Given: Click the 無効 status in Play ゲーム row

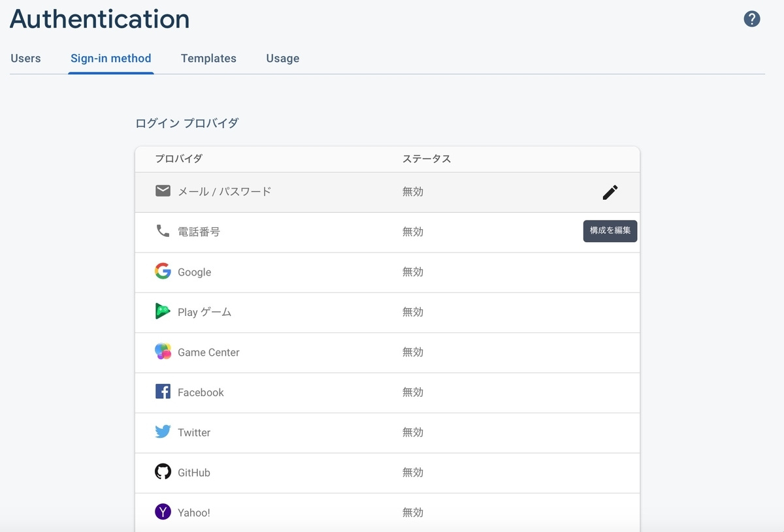Looking at the screenshot, I should click(x=413, y=312).
